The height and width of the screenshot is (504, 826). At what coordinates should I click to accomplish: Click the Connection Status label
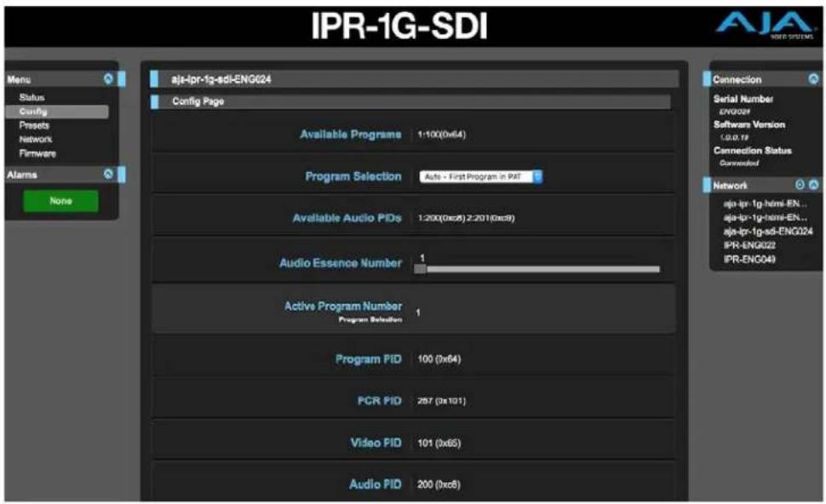pos(752,150)
